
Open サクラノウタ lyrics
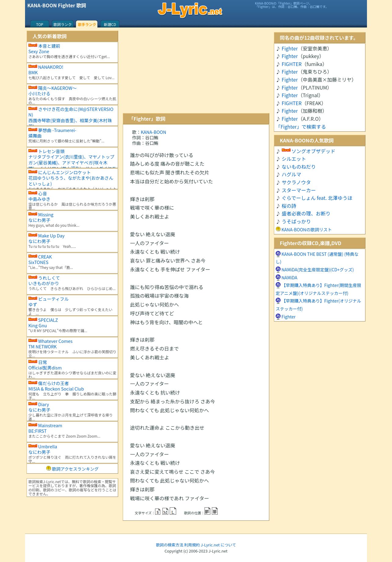296,182
